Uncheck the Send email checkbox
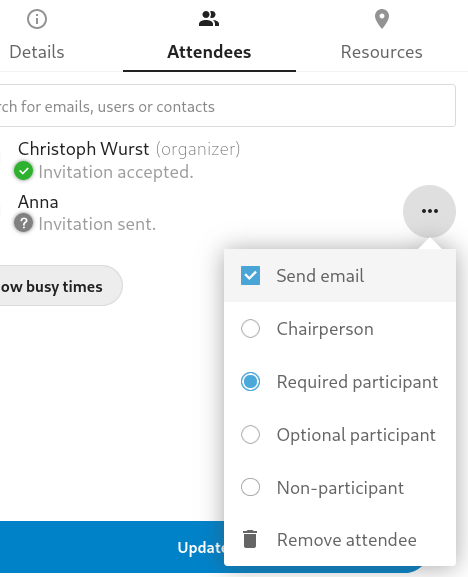This screenshot has width=468, height=577. pos(251,276)
